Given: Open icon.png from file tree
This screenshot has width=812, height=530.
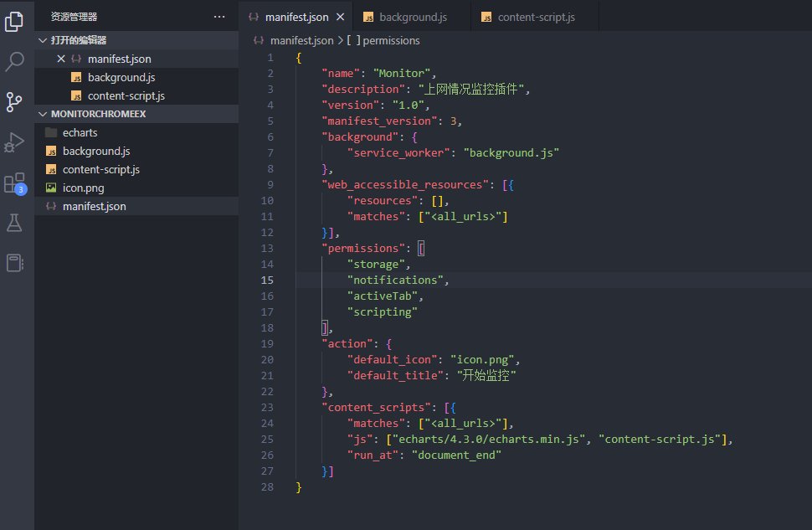Looking at the screenshot, I should [x=83, y=188].
